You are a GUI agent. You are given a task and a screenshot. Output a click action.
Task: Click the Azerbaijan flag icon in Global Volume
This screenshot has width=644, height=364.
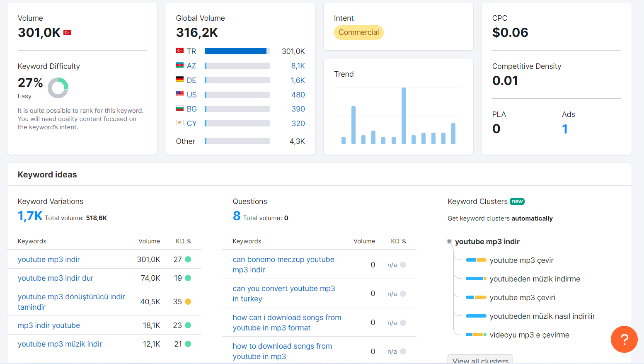click(x=180, y=66)
